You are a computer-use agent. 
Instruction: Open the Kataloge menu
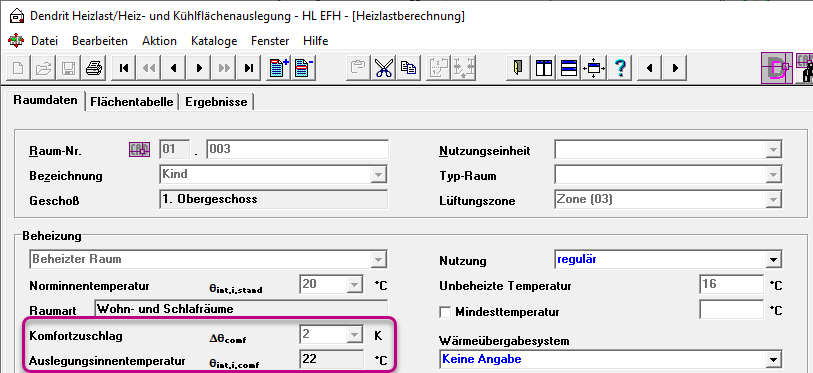[214, 40]
